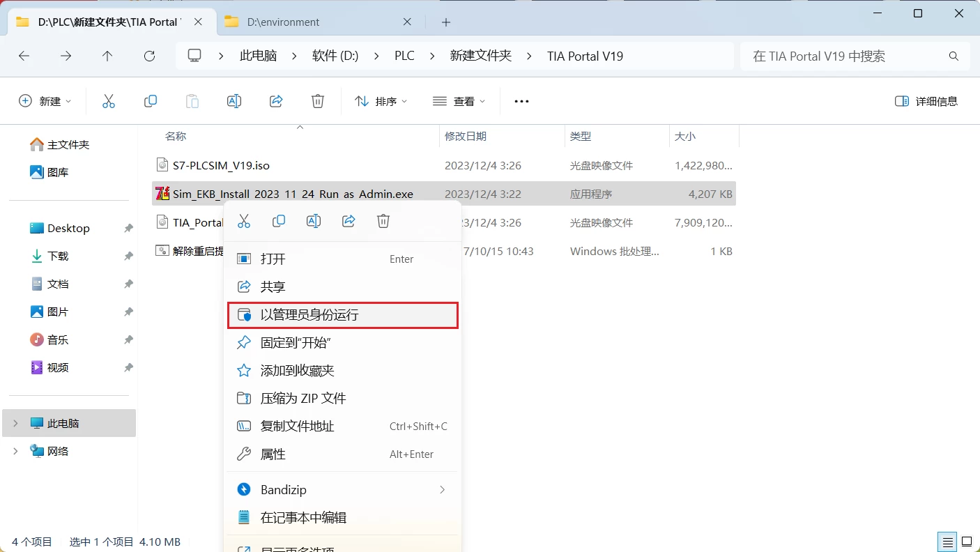The width and height of the screenshot is (980, 552).
Task: Expand the 此电脑 tree node
Action: click(x=15, y=423)
